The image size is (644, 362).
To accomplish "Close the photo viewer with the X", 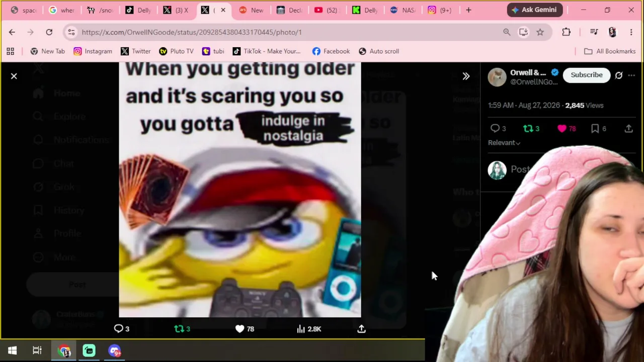I will point(14,76).
